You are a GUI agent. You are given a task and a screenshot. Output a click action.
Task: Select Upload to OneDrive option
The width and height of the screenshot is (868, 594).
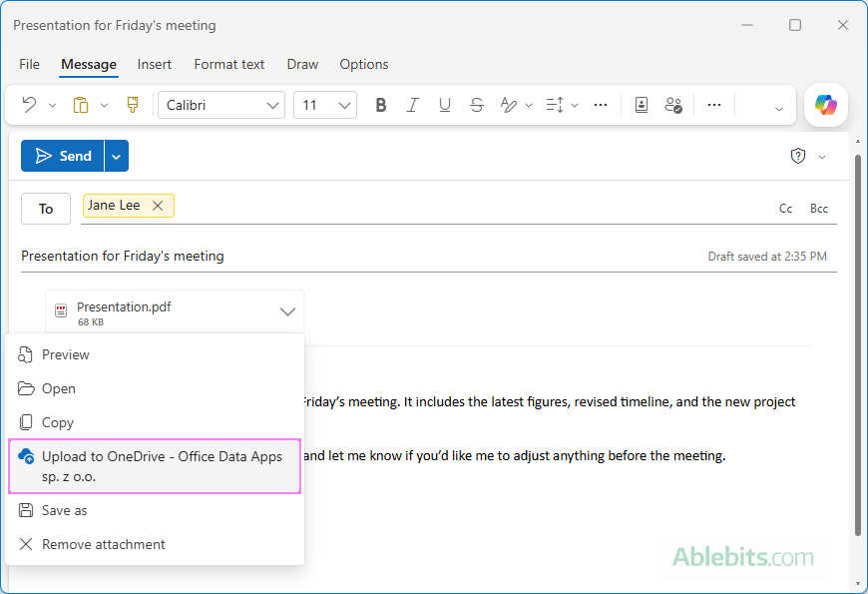(x=155, y=466)
